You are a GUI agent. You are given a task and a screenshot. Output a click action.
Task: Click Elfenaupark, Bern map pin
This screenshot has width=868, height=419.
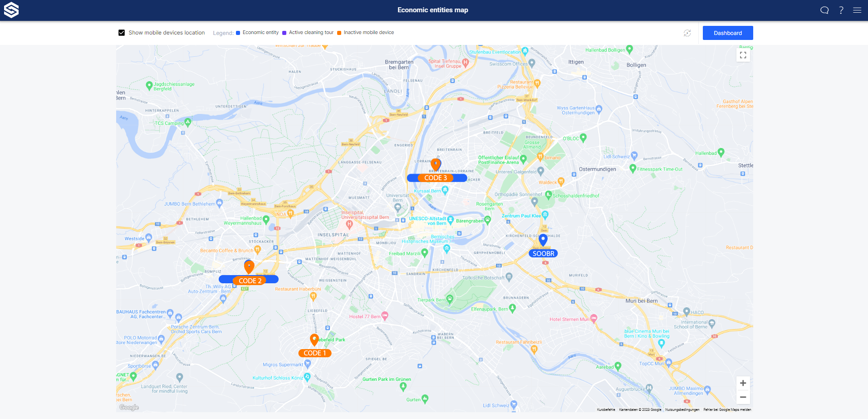coord(512,308)
